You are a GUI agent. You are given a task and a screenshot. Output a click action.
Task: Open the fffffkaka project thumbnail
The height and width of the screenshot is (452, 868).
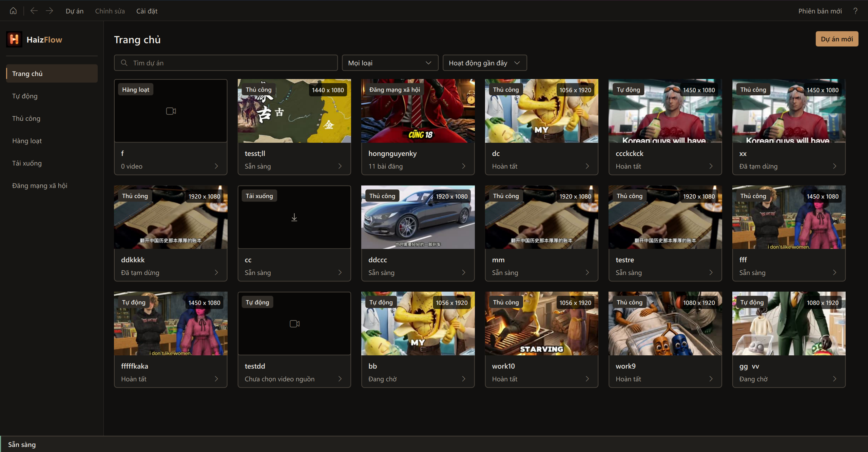tap(171, 323)
